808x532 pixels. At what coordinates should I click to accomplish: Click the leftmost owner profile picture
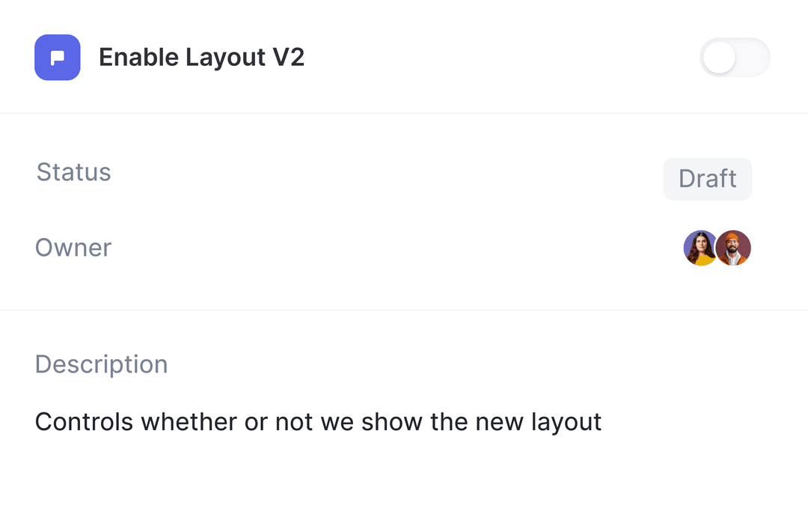(x=700, y=248)
